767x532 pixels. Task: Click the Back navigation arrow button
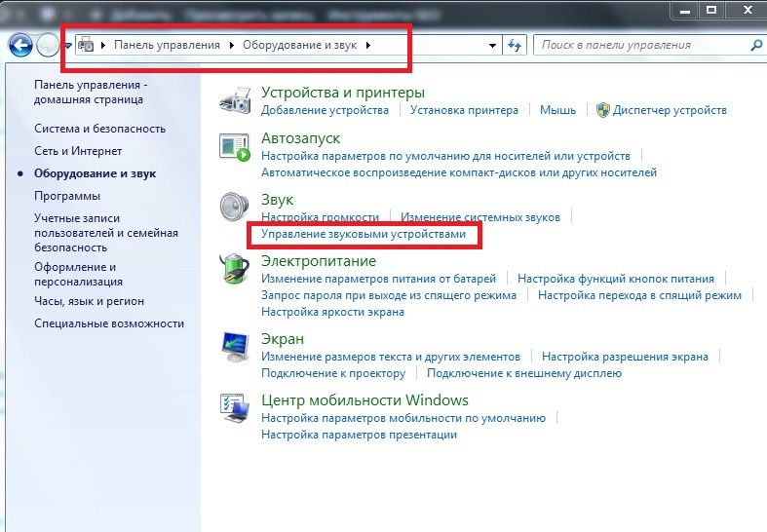pyautogui.click(x=20, y=46)
